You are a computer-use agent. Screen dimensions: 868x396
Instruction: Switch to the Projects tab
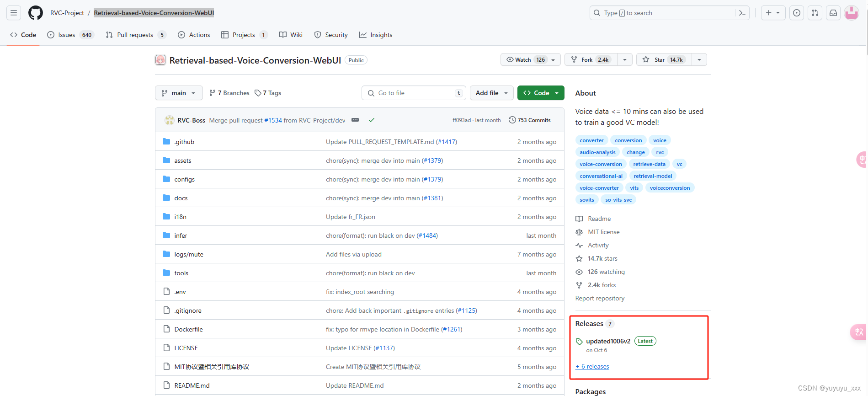tap(244, 35)
